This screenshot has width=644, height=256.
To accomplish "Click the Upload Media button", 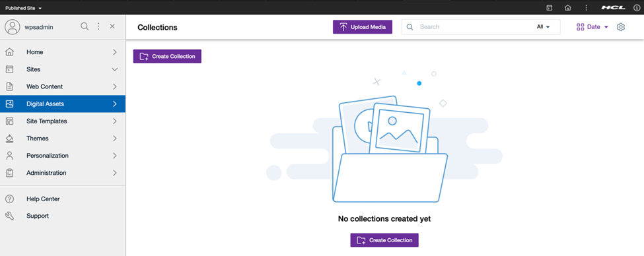I will 363,27.
